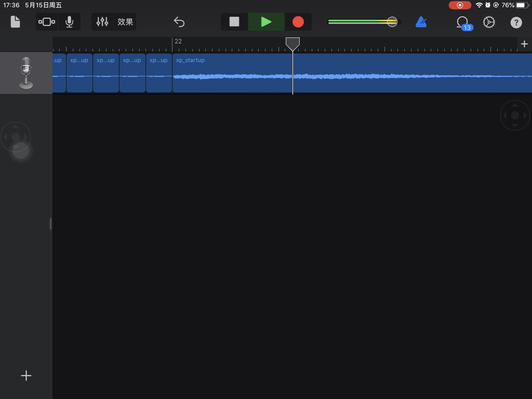Open help question mark
The width and height of the screenshot is (532, 399).
click(516, 22)
